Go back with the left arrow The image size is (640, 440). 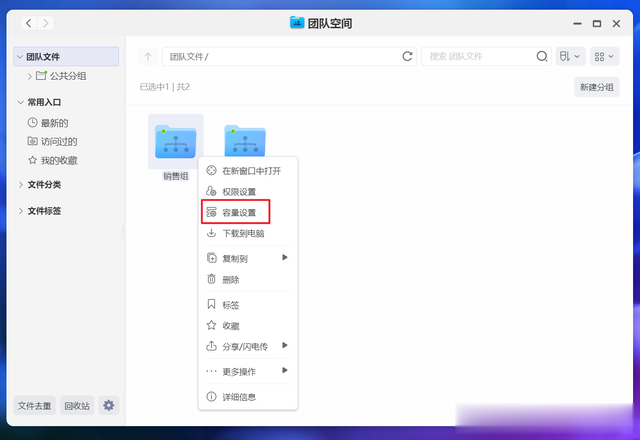pos(29,23)
